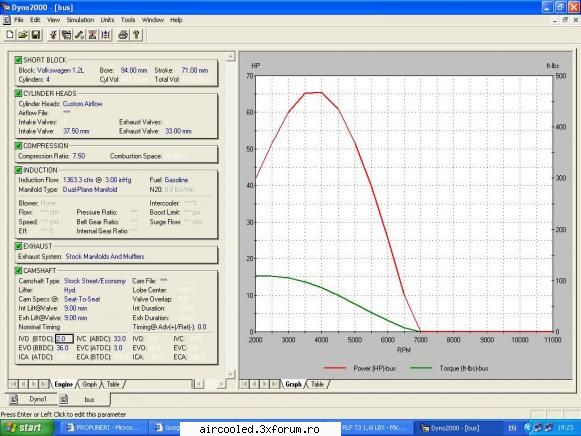This screenshot has height=436, width=581.
Task: Open Exhaust System Stock Manifolds And Mufflers selector
Action: click(105, 256)
